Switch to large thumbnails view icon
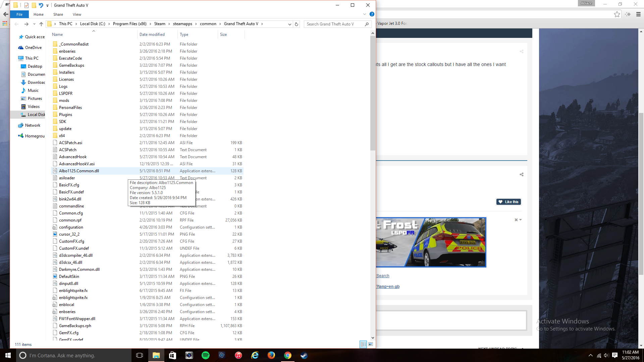Viewport: 644px width, 362px height. pos(371,344)
